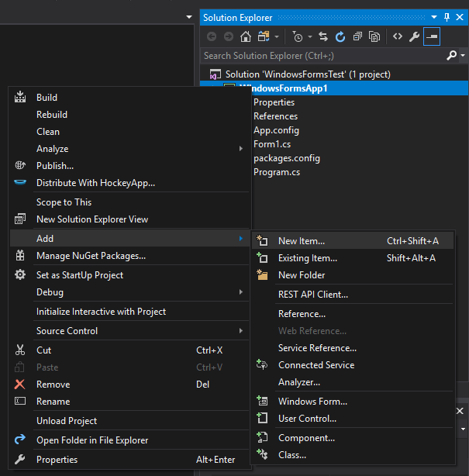Screen dimensions: 469x476
Task: Choose Existing Item... from the Add submenu
Action: pos(308,258)
